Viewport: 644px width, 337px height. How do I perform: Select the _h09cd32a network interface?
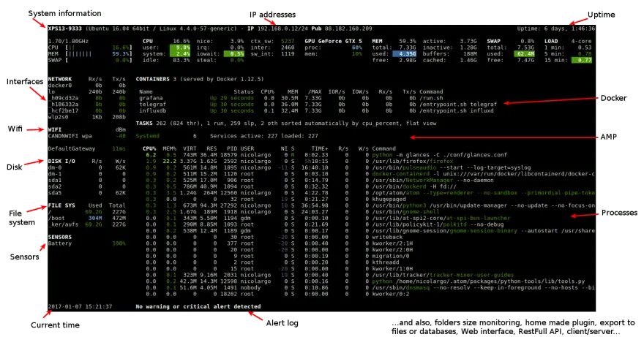(86, 98)
